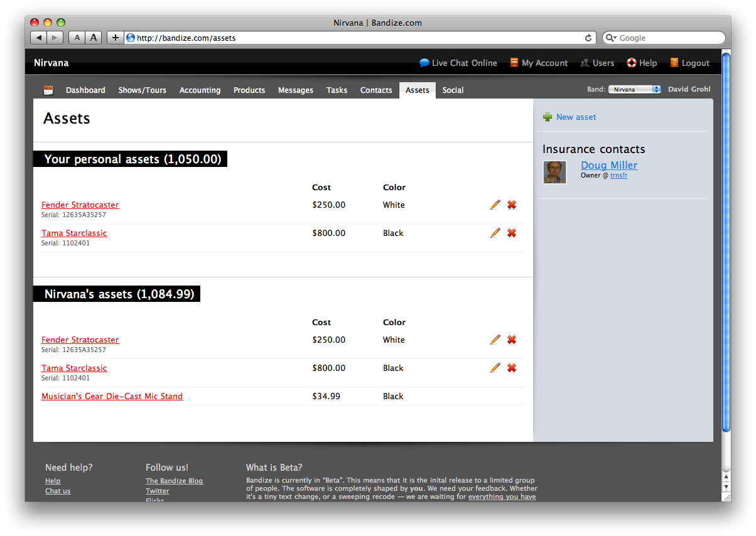Click the Logout link

point(696,63)
